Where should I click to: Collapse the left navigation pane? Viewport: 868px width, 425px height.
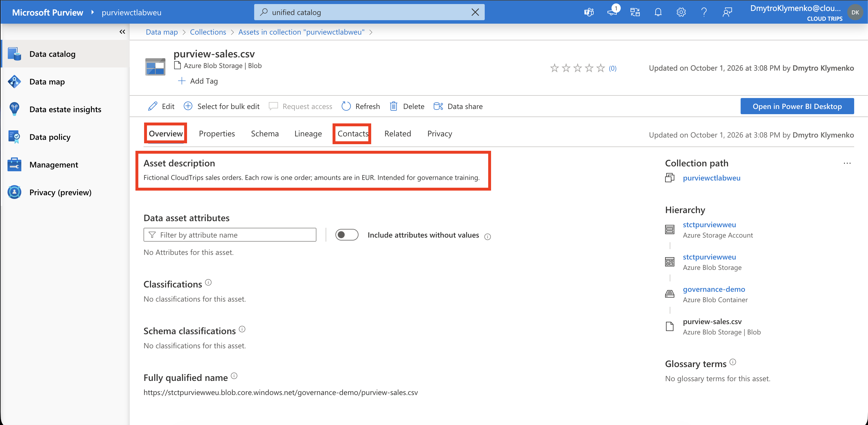click(x=122, y=32)
